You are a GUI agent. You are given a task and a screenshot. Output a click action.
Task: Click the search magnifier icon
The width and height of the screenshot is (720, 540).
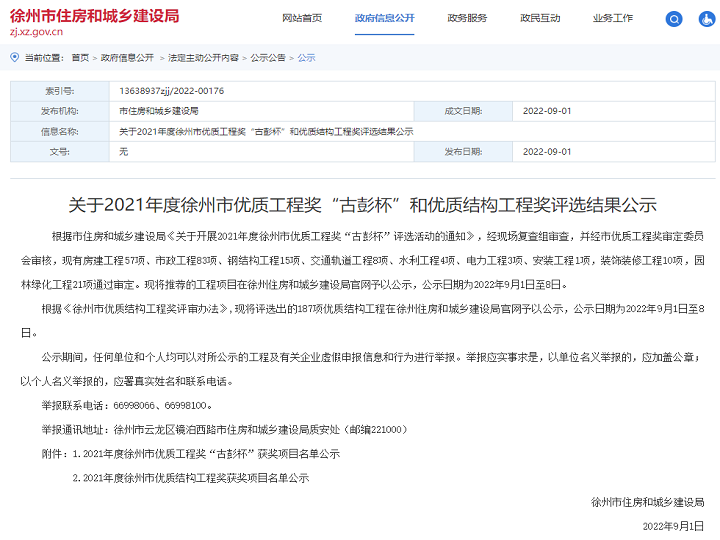674,19
